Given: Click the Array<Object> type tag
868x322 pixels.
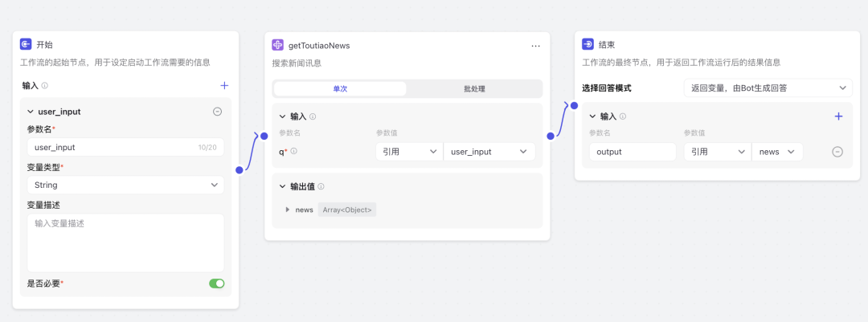Looking at the screenshot, I should 347,210.
